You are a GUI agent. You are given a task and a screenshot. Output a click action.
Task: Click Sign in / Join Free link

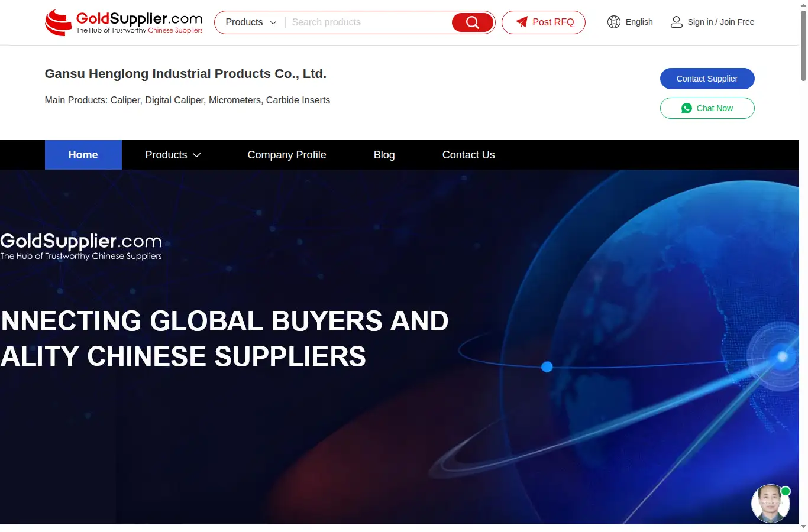pos(721,22)
